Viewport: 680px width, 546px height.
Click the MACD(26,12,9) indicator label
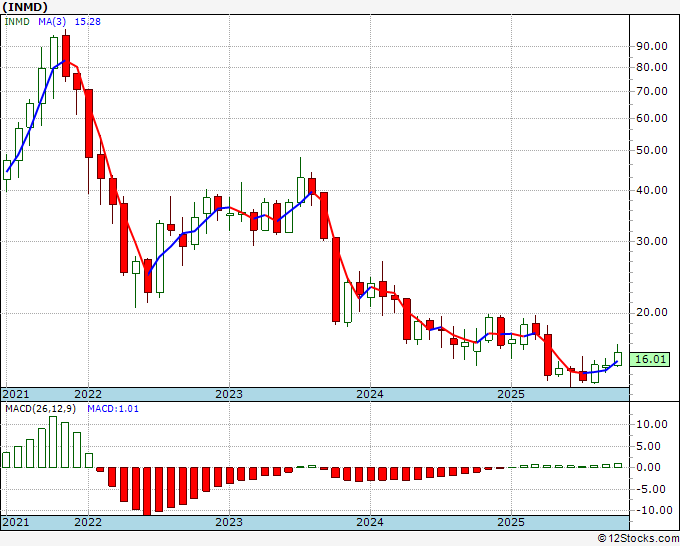click(x=41, y=409)
